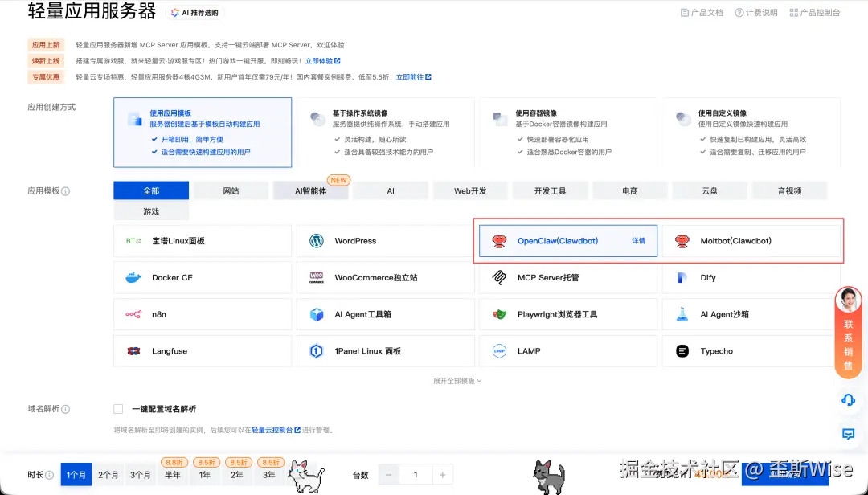The width and height of the screenshot is (868, 495).
Task: Click the AI Agent沙箱 flask icon
Action: tap(682, 314)
